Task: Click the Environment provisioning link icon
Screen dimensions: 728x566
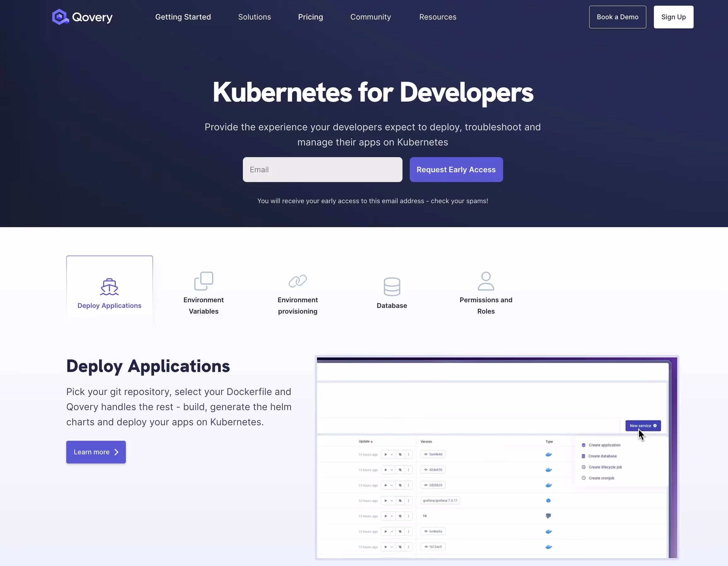Action: (x=298, y=281)
